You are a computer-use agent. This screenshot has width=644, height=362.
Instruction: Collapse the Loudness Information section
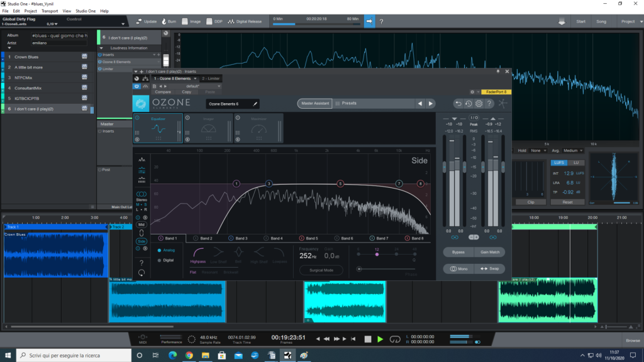(101, 48)
